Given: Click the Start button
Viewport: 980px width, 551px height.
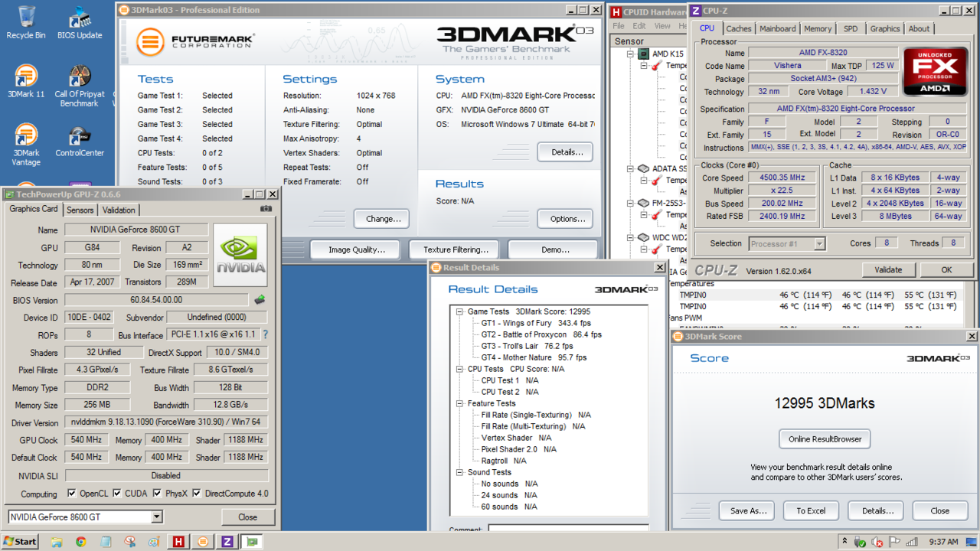Looking at the screenshot, I should (20, 541).
